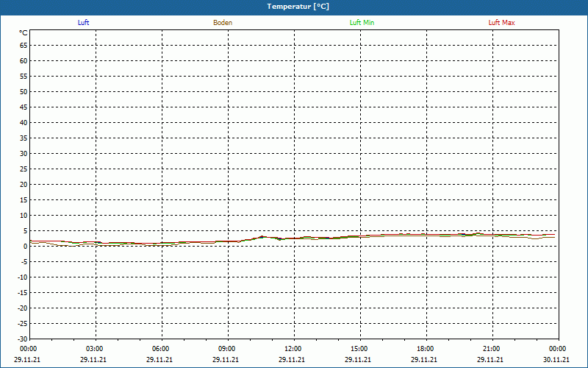
Task: Click the '-30' y-axis value
Action: coord(23,339)
